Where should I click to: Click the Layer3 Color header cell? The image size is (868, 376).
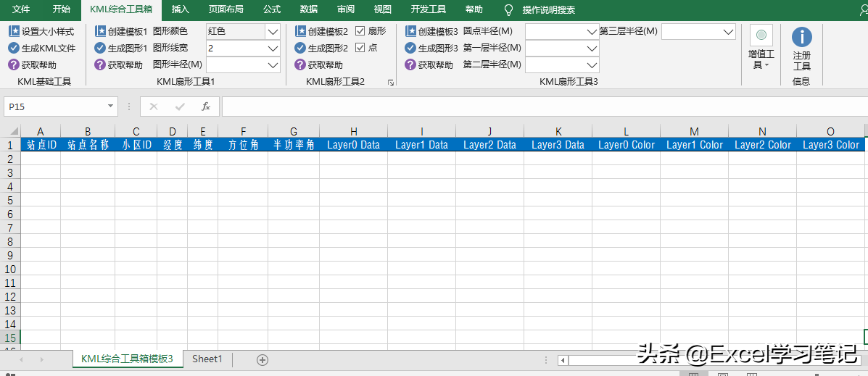coord(831,144)
